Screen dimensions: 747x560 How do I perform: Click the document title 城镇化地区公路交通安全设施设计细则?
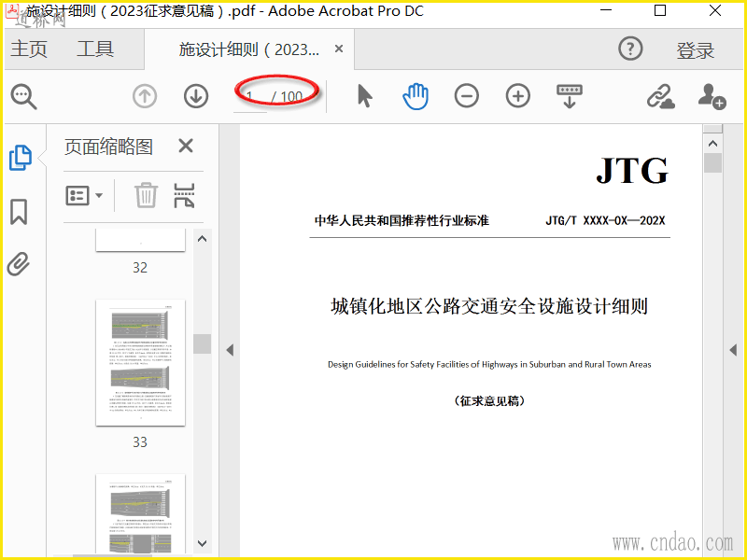tap(489, 306)
